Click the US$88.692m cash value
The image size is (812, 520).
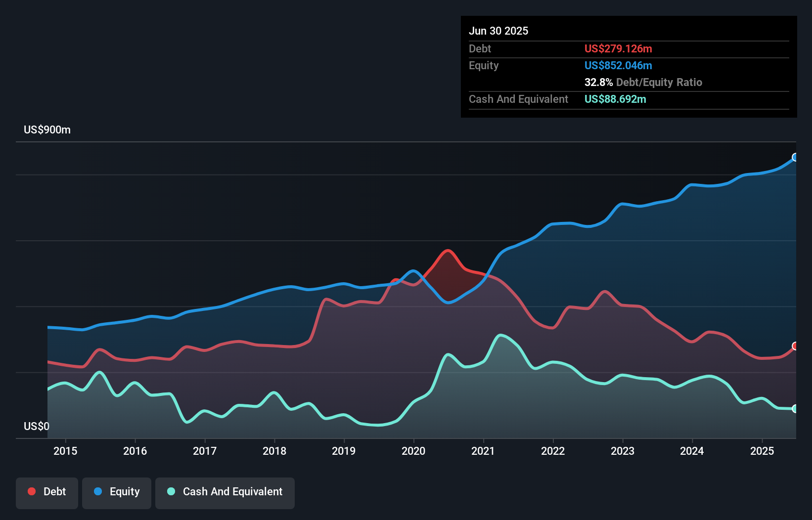click(x=615, y=99)
